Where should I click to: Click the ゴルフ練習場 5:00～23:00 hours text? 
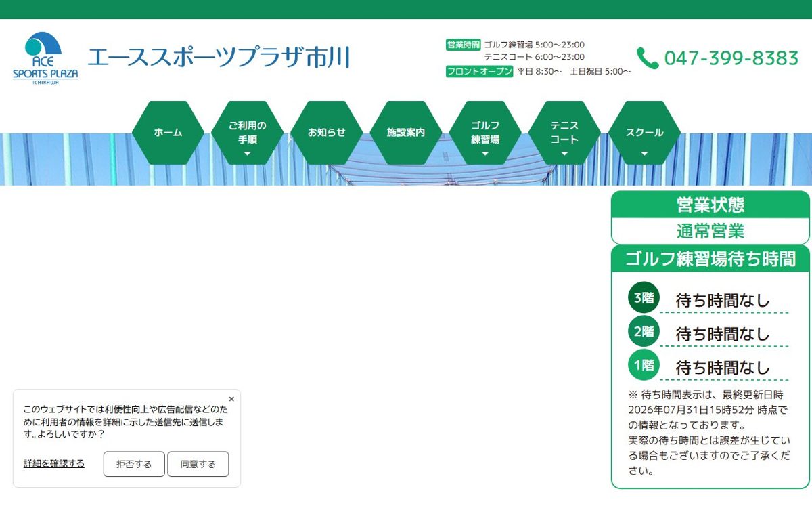click(x=535, y=45)
